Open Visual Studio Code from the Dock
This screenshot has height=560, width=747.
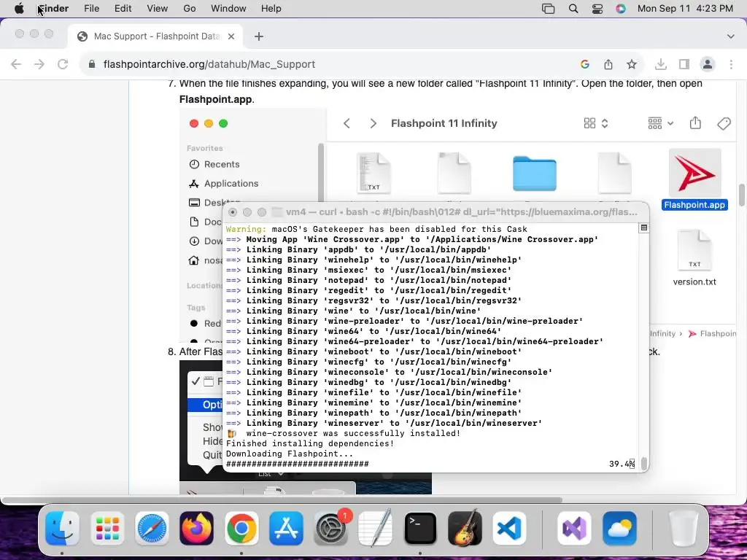tap(509, 529)
